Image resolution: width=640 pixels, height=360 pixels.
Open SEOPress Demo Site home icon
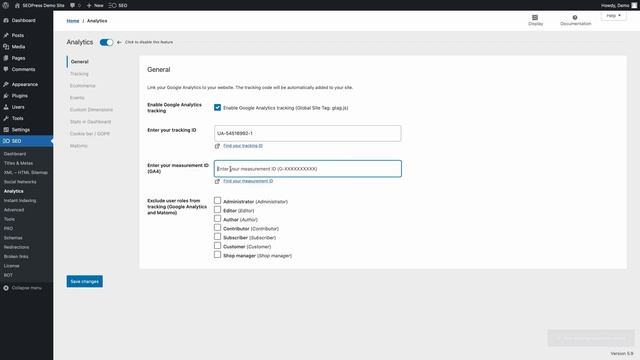coord(17,5)
